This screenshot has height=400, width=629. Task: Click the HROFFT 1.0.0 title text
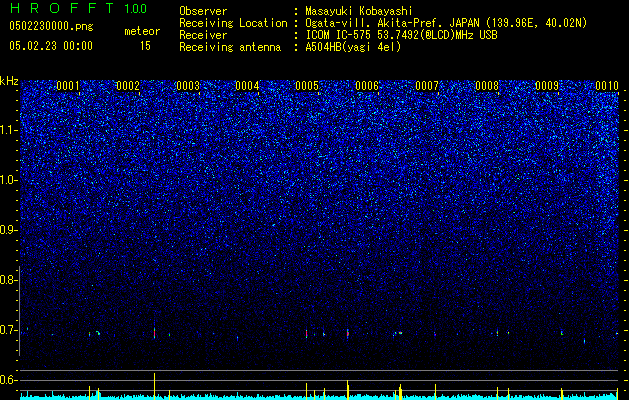pos(78,8)
